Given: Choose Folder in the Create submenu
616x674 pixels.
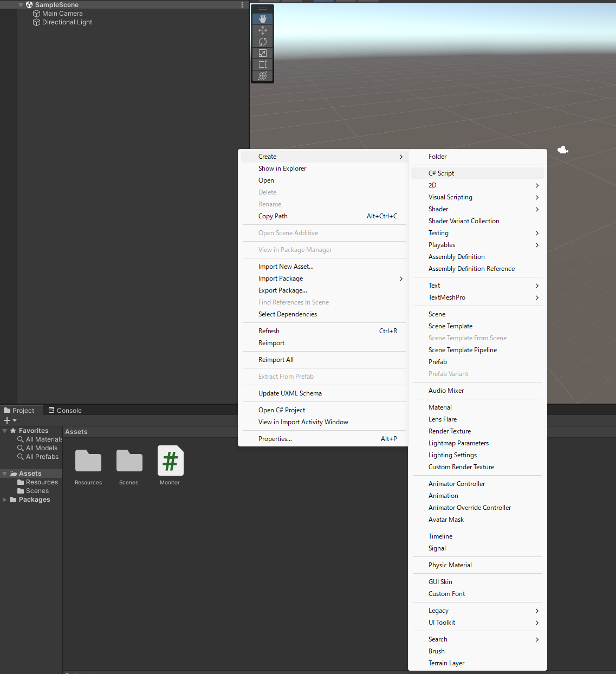Looking at the screenshot, I should [477, 157].
